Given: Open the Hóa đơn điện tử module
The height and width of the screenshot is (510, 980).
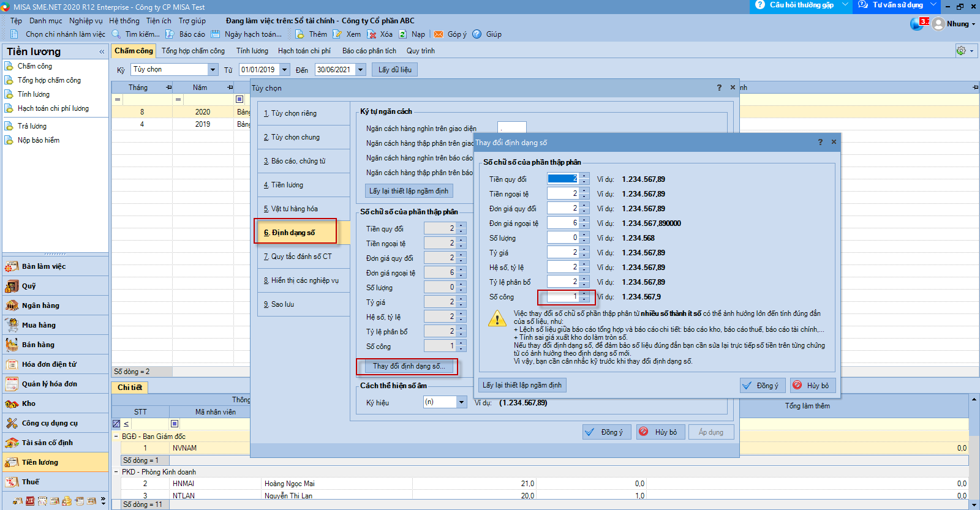Looking at the screenshot, I should point(55,364).
